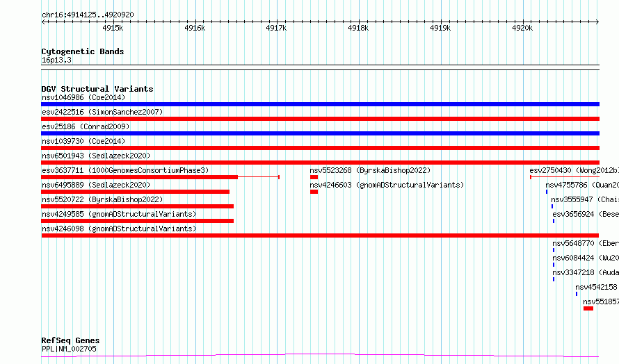Select the DGV Structural Variants track title
Image resolution: width=619 pixels, height=364 pixels.
pyautogui.click(x=97, y=89)
